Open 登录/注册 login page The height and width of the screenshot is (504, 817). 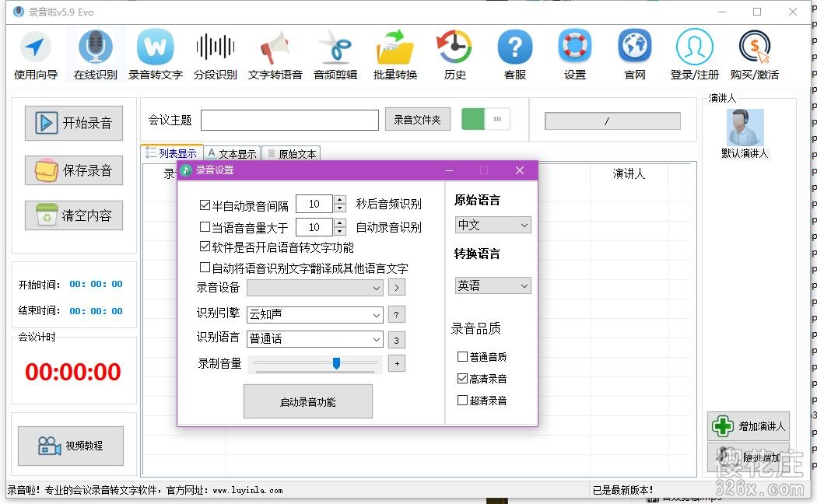coord(695,54)
